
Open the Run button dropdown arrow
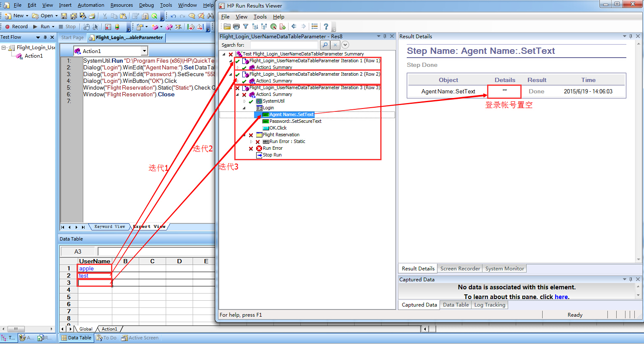pos(53,26)
